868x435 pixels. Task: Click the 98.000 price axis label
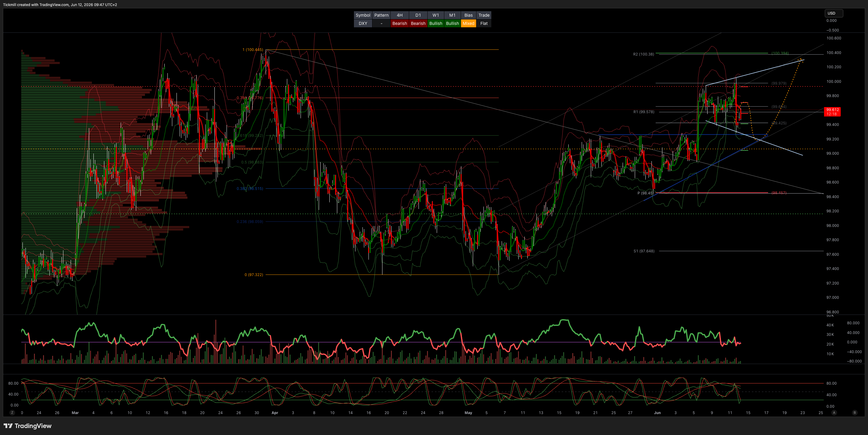click(833, 226)
